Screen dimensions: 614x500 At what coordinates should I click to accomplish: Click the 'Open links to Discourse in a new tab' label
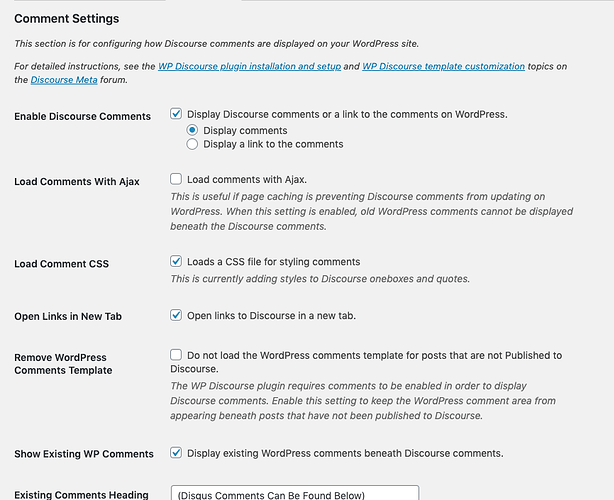click(x=271, y=316)
